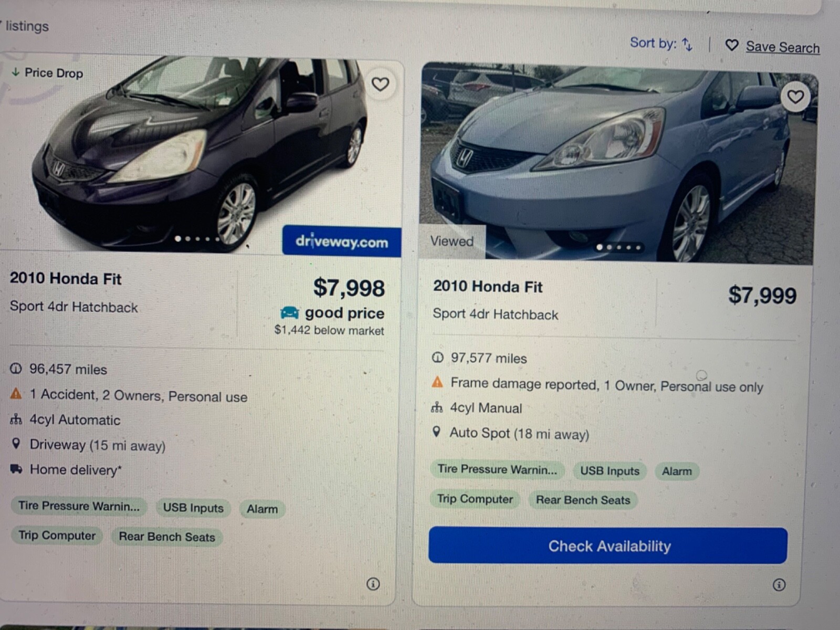Viewport: 840px width, 630px height.
Task: Click the Driveway location pin icon
Action: pyautogui.click(x=16, y=444)
